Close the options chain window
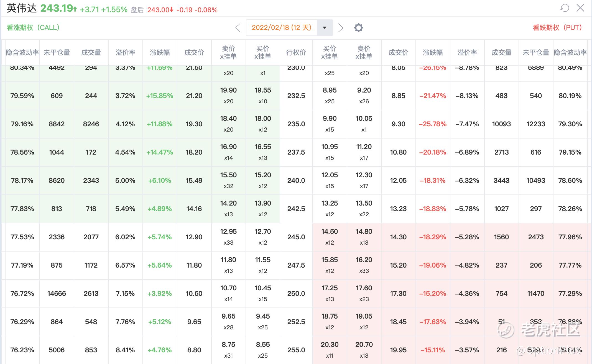 [580, 8]
